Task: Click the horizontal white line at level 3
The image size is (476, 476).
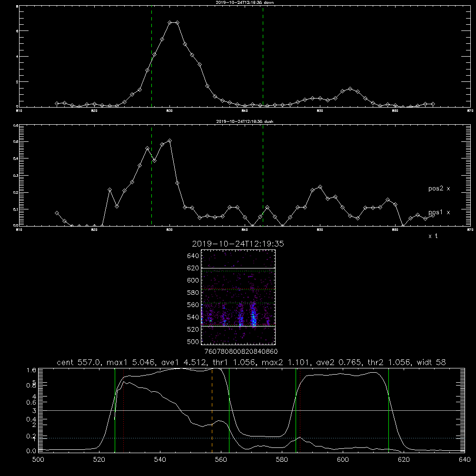Action: tap(251, 410)
